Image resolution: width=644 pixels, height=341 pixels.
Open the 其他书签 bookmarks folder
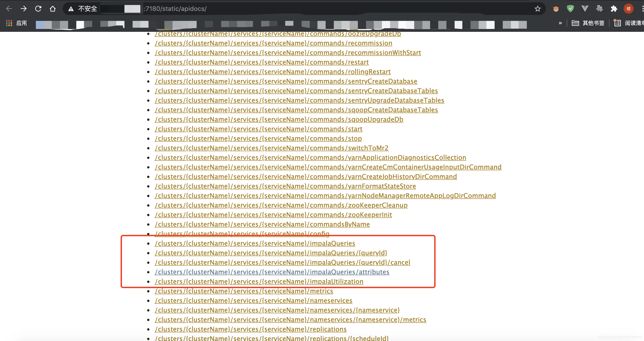coord(588,23)
